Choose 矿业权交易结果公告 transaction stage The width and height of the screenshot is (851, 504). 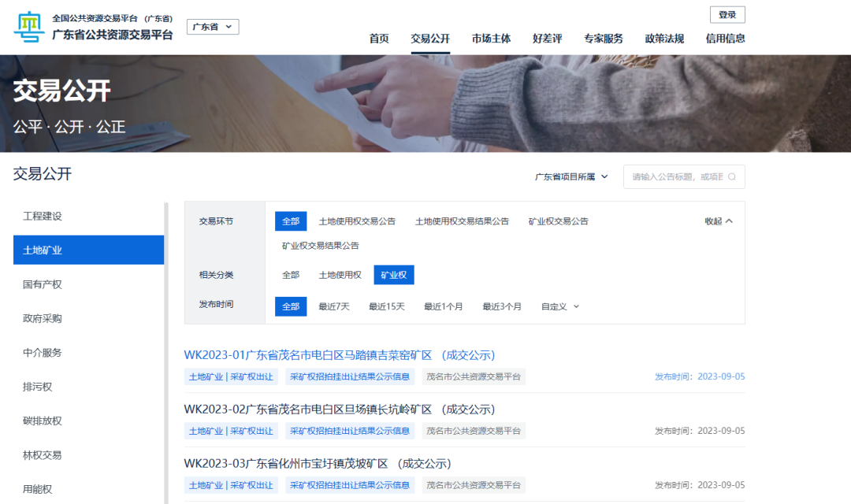321,246
